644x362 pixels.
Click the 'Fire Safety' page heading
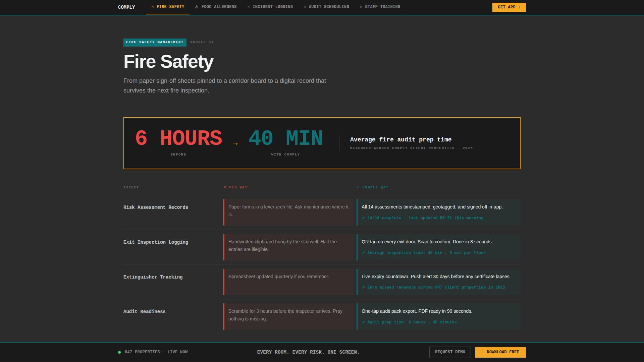pos(168,62)
